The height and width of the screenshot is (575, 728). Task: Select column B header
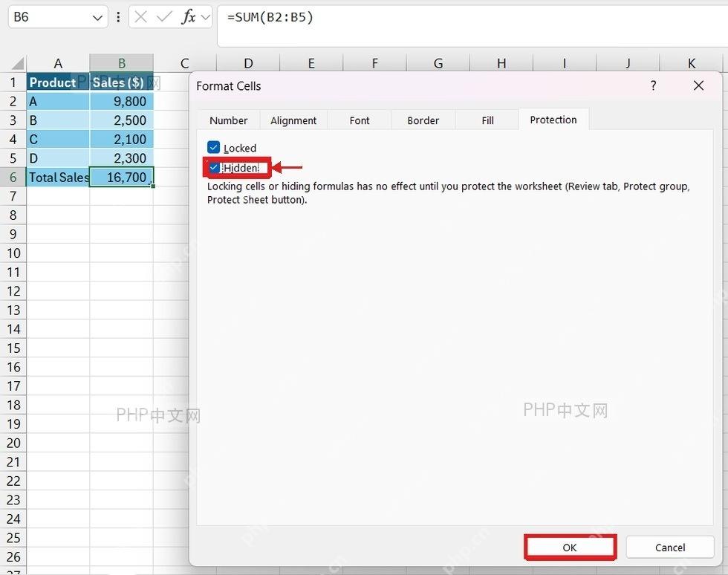[x=122, y=62]
